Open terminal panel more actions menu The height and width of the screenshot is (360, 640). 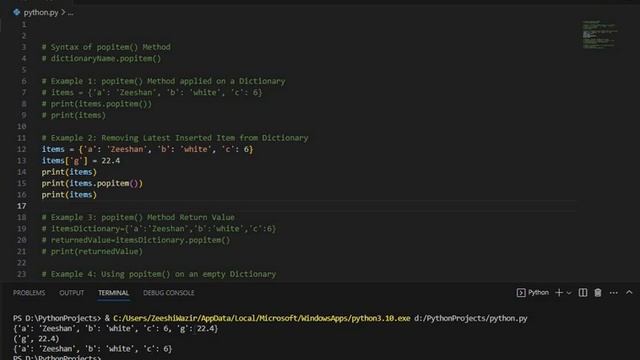pyautogui.click(x=613, y=293)
